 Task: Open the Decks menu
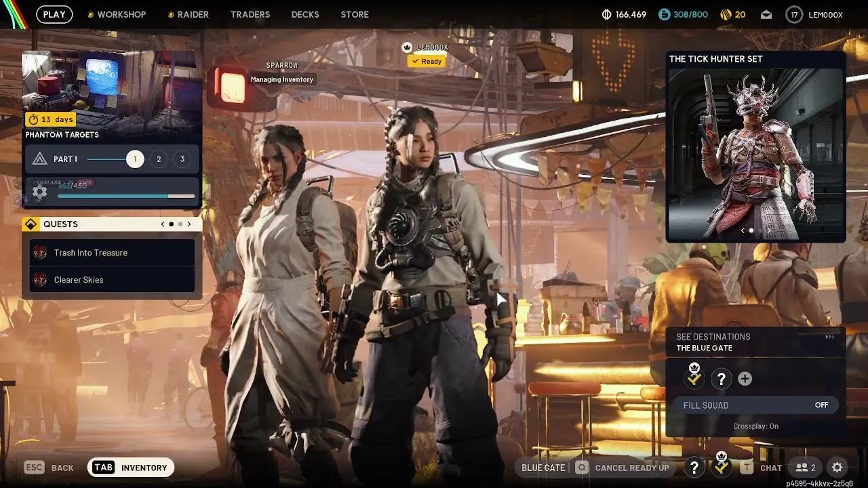click(305, 14)
